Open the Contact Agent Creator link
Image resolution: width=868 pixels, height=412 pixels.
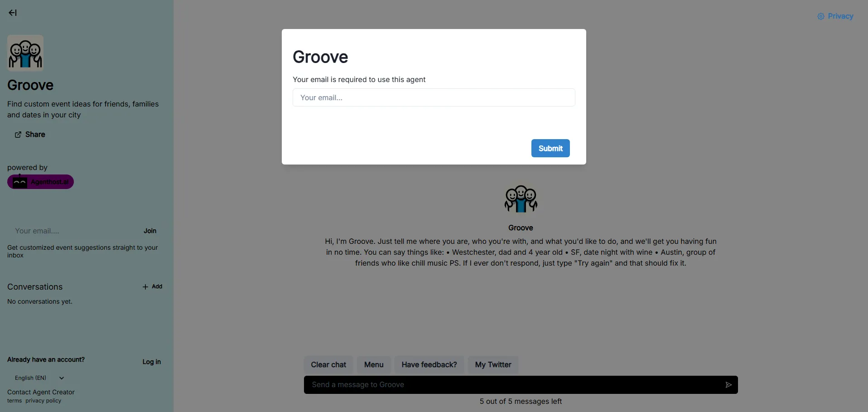pyautogui.click(x=41, y=392)
